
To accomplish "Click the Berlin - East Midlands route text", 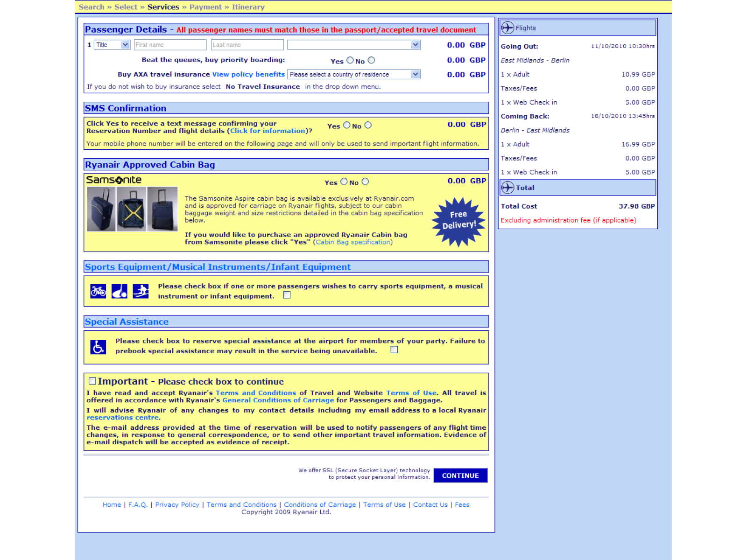I will 535,131.
